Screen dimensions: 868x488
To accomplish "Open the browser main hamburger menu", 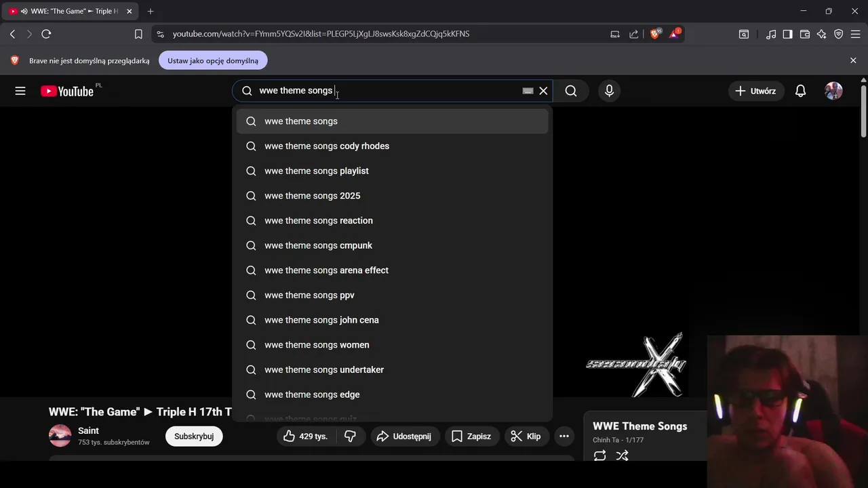I will (x=856, y=34).
